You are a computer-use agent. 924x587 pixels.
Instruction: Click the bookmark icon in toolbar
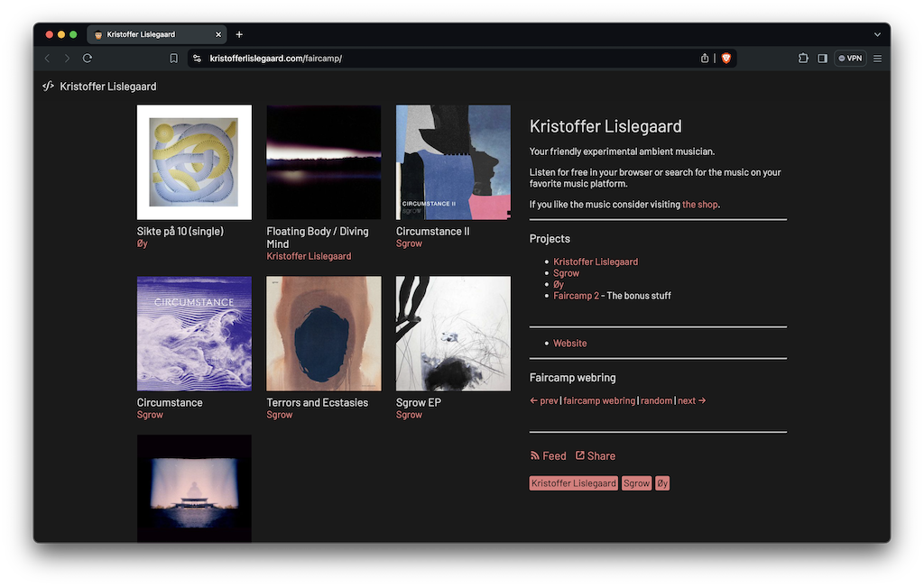click(174, 59)
